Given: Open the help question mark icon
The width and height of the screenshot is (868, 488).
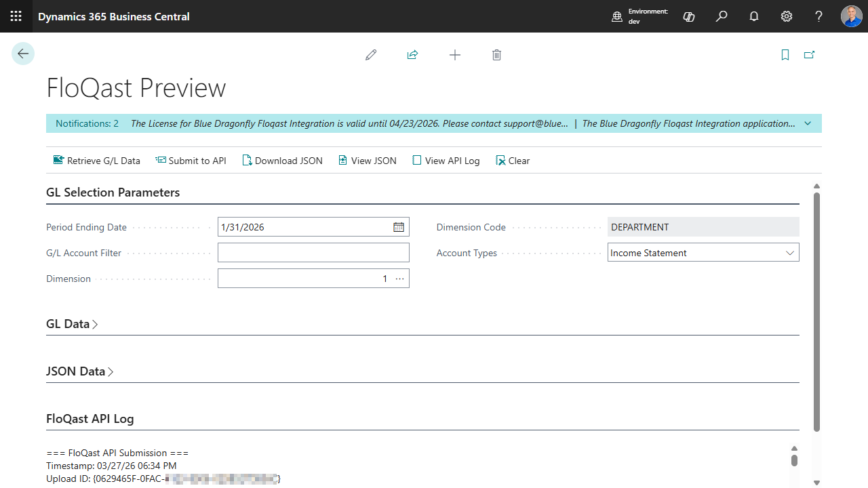Looking at the screenshot, I should 819,16.
